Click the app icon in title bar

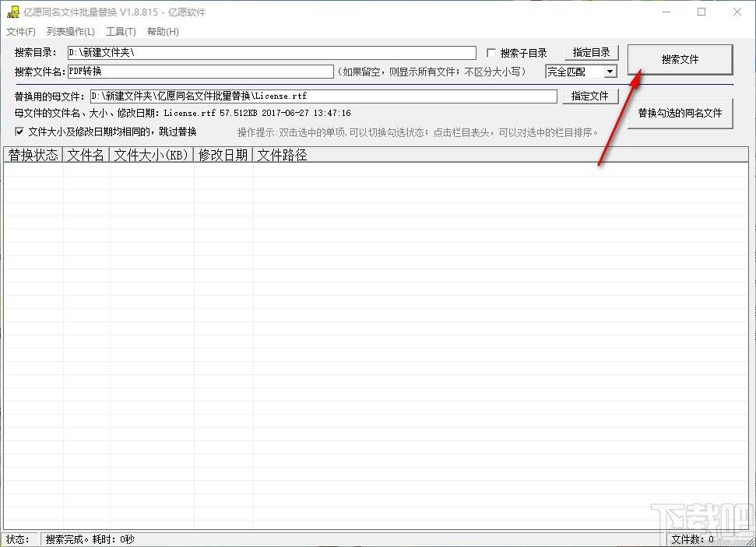pos(13,12)
